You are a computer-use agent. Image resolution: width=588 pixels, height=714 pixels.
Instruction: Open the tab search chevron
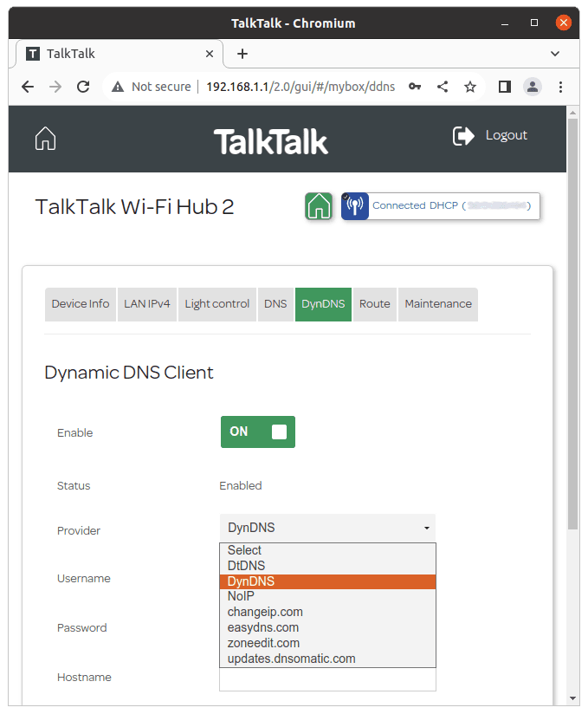(x=555, y=54)
